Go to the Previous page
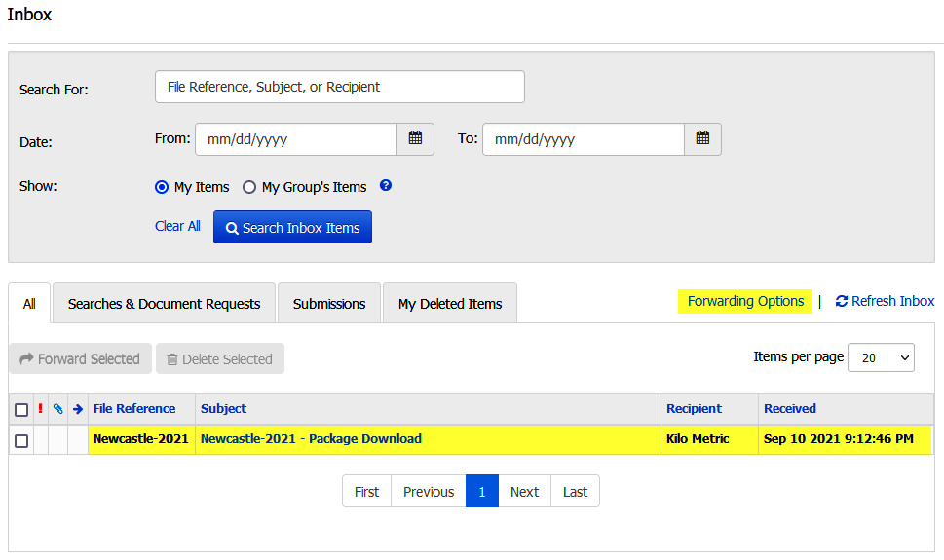944x560 pixels. pyautogui.click(x=429, y=492)
